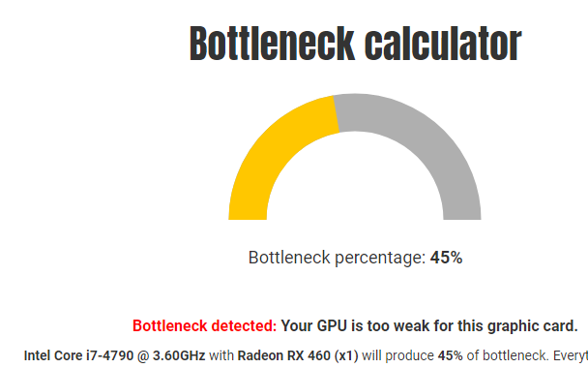
Task: Click the word 'Bottleneck' in title
Action: pyautogui.click(x=272, y=44)
